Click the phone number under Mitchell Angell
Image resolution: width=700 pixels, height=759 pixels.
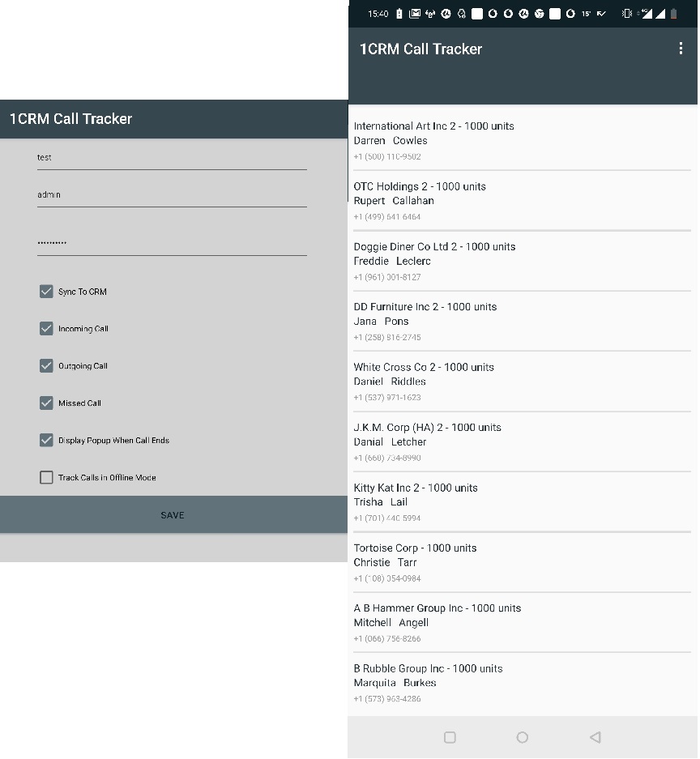pyautogui.click(x=386, y=638)
